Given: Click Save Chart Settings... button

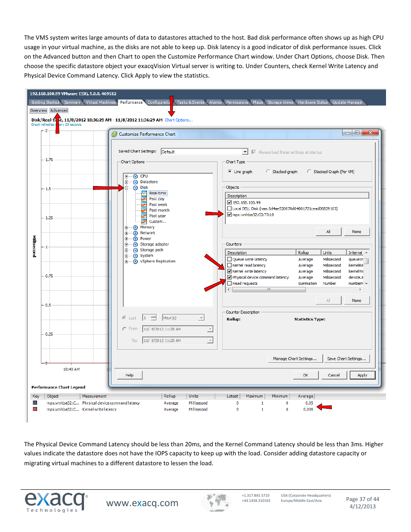Looking at the screenshot, I should click(x=346, y=358).
